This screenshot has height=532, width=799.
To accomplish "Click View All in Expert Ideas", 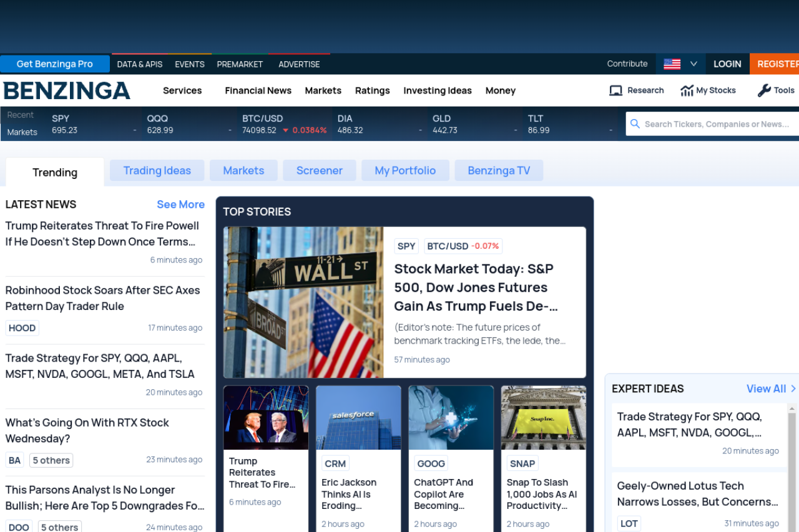I will 767,389.
